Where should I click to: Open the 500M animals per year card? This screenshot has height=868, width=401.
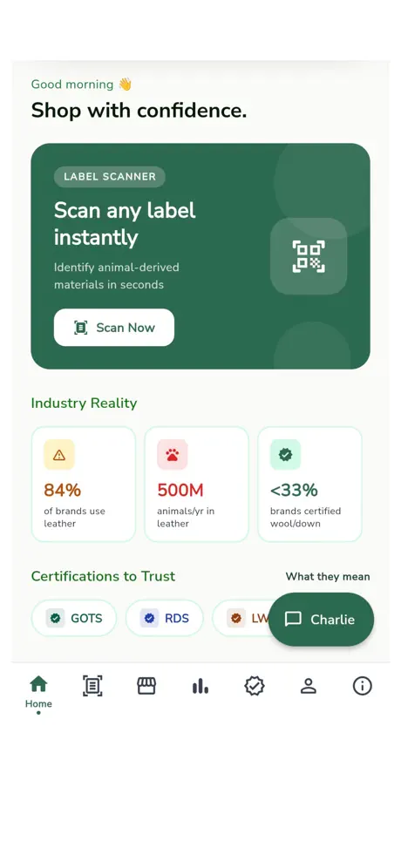tap(197, 484)
